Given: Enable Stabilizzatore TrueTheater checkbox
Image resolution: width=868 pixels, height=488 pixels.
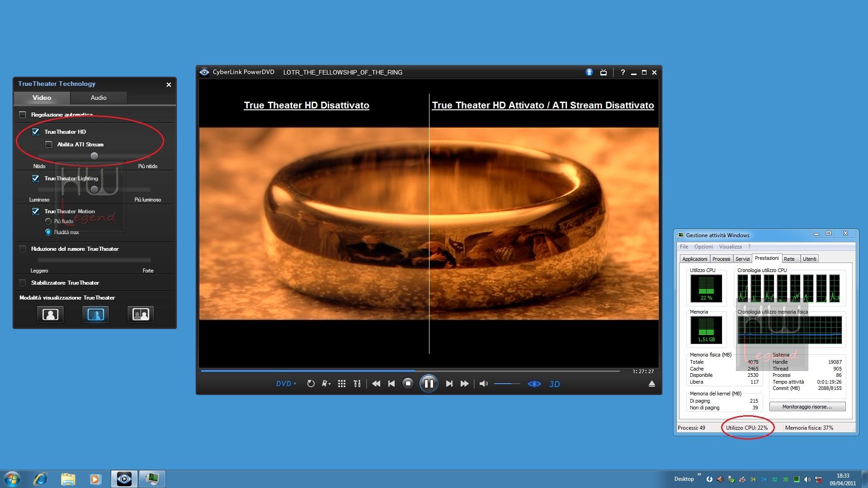Looking at the screenshot, I should (x=23, y=283).
